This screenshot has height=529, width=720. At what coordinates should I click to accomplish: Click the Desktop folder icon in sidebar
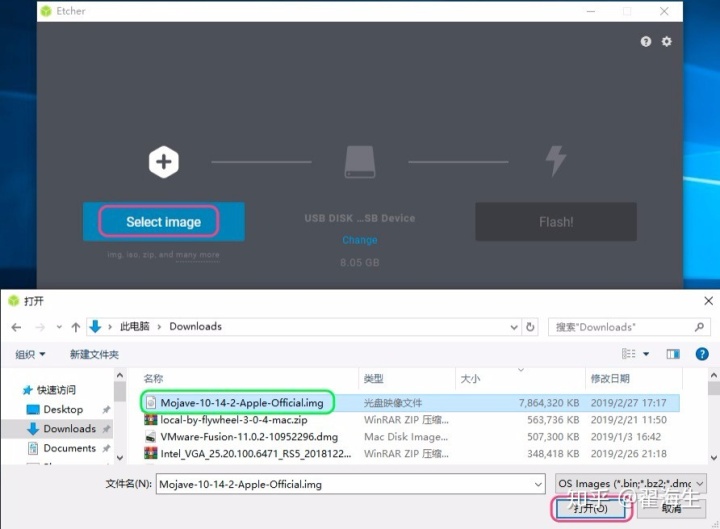coord(33,409)
